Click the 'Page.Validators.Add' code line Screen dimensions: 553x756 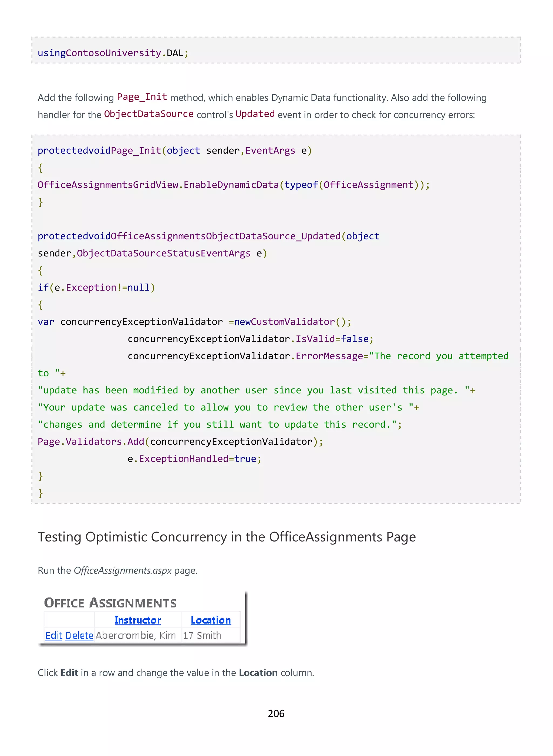pyautogui.click(x=180, y=442)
